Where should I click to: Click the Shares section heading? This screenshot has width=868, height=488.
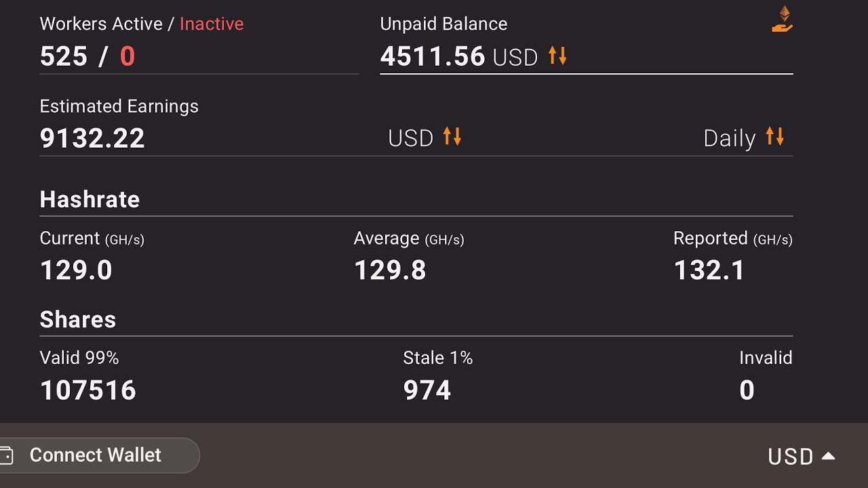(78, 319)
